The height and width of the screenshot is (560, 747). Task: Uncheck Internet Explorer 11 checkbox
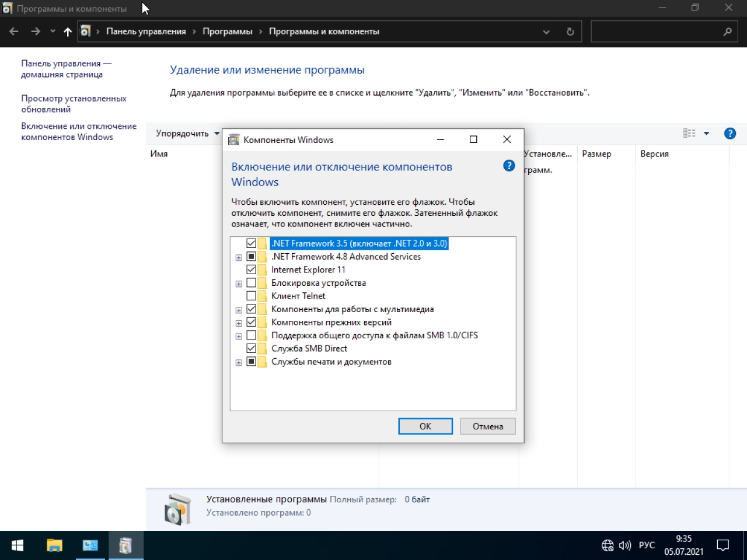[251, 269]
